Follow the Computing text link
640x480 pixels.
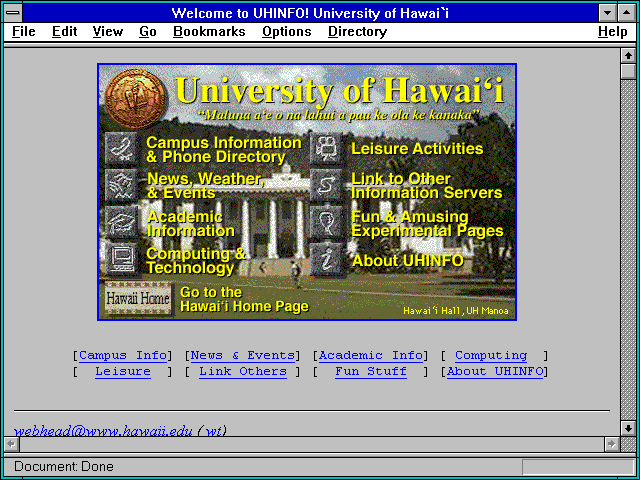point(491,356)
